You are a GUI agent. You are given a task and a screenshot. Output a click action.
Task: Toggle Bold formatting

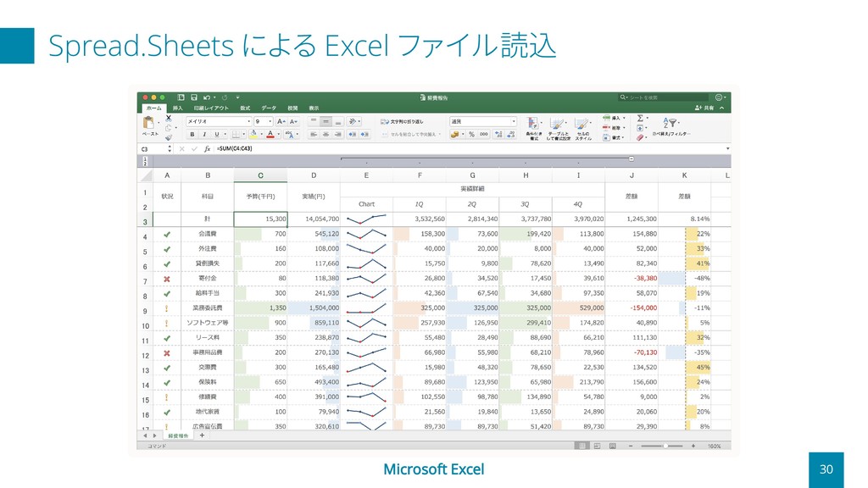192,135
